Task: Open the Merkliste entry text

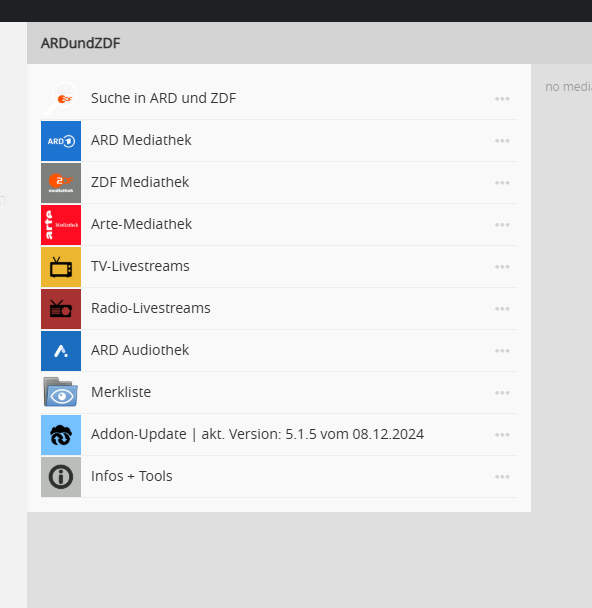Action: coord(121,392)
